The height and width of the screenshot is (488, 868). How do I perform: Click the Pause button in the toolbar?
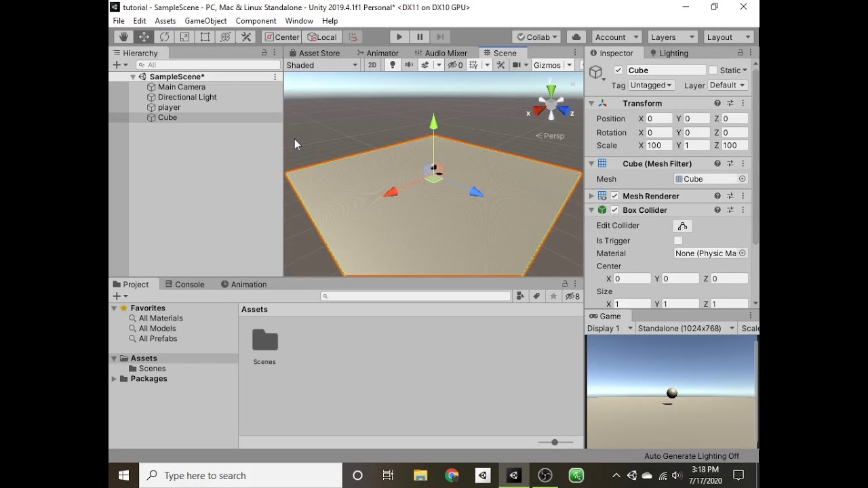[x=420, y=37]
